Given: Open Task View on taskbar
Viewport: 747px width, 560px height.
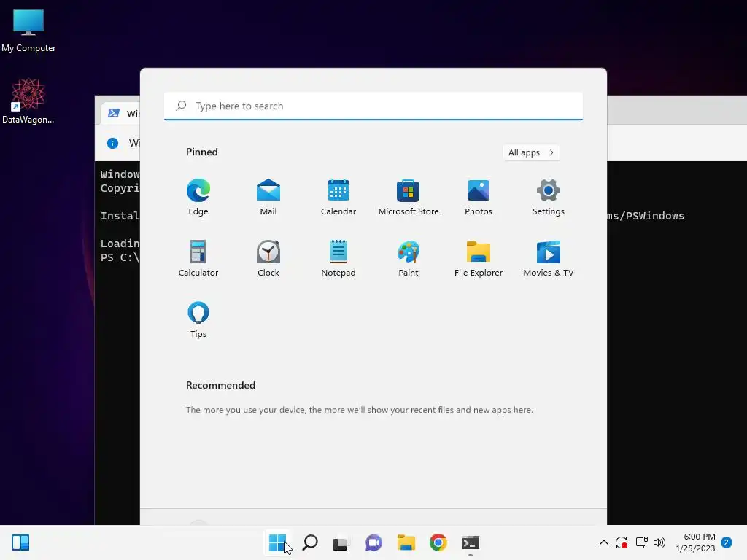Looking at the screenshot, I should point(340,543).
